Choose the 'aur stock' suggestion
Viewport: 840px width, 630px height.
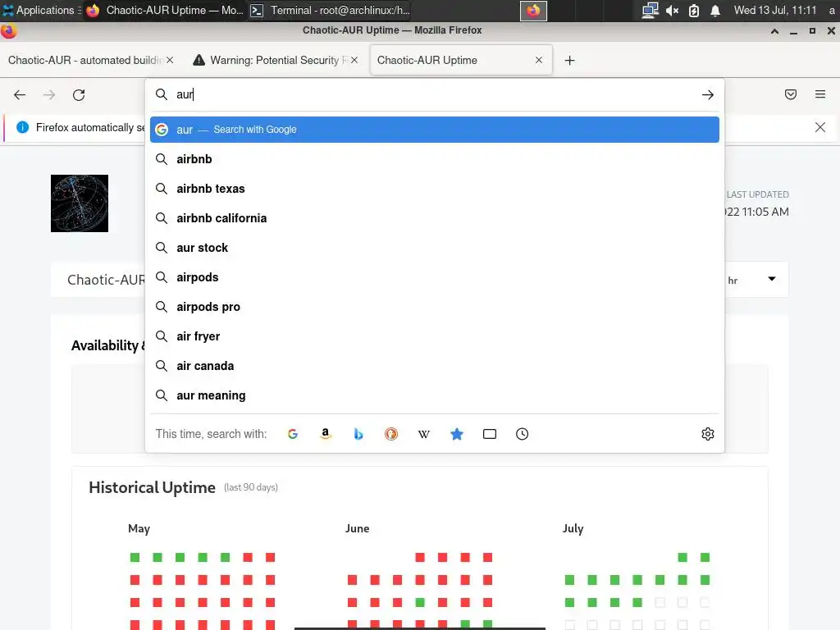(x=435, y=248)
